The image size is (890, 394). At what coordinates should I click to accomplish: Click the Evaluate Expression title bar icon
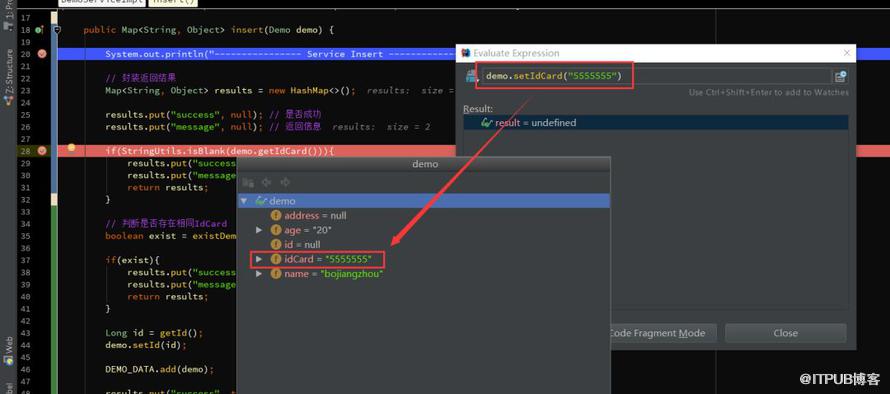coord(466,53)
